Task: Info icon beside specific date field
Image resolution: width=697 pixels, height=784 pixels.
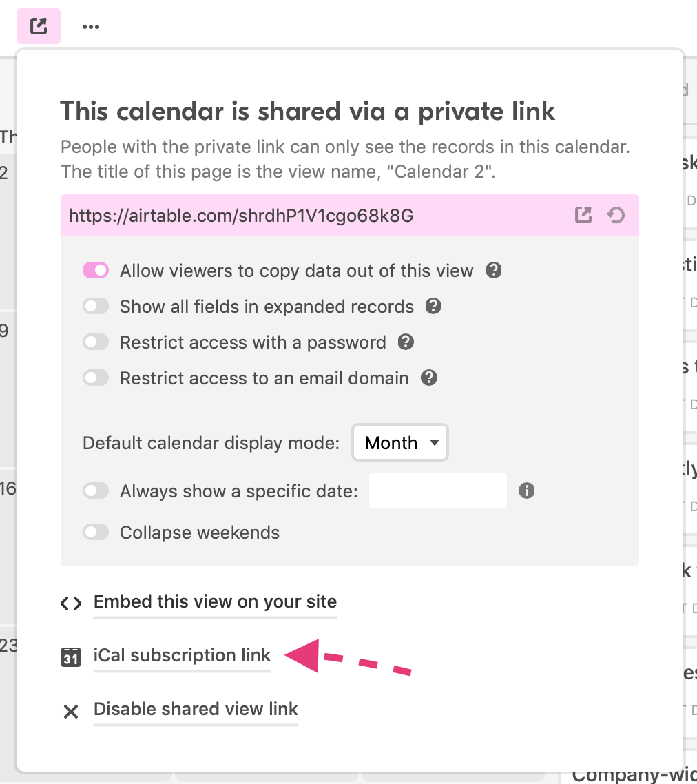Action: point(526,491)
